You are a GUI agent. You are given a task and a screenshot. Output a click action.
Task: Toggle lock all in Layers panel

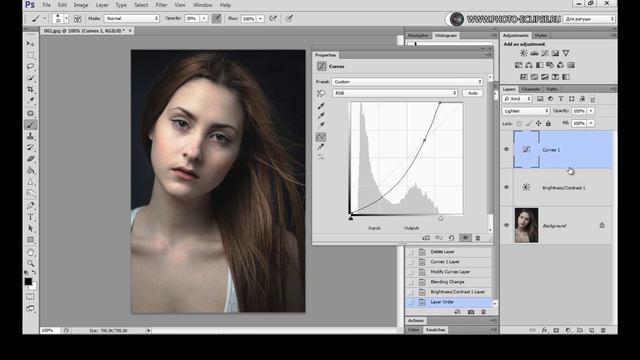point(549,123)
